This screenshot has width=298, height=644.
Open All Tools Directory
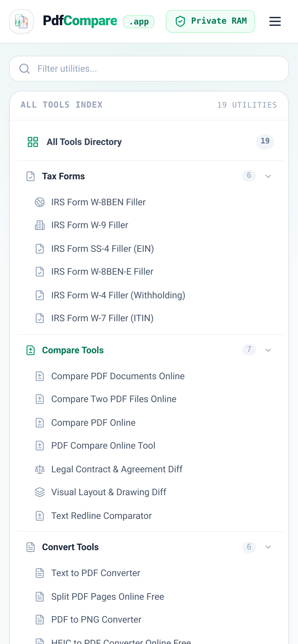point(151,142)
